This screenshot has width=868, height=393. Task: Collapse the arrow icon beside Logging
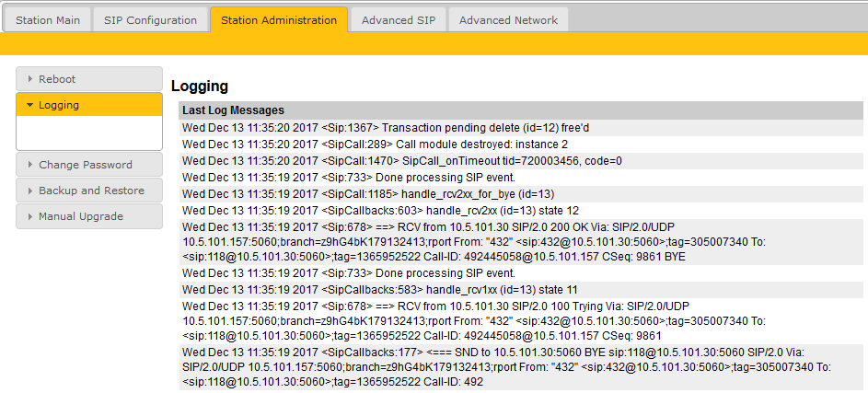pos(30,105)
